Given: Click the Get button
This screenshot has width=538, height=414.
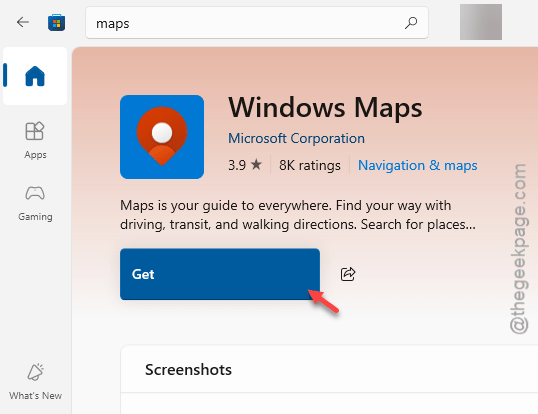Looking at the screenshot, I should (220, 274).
